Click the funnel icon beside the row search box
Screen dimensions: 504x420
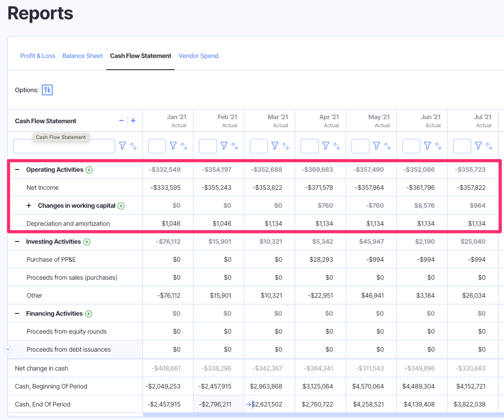click(121, 146)
